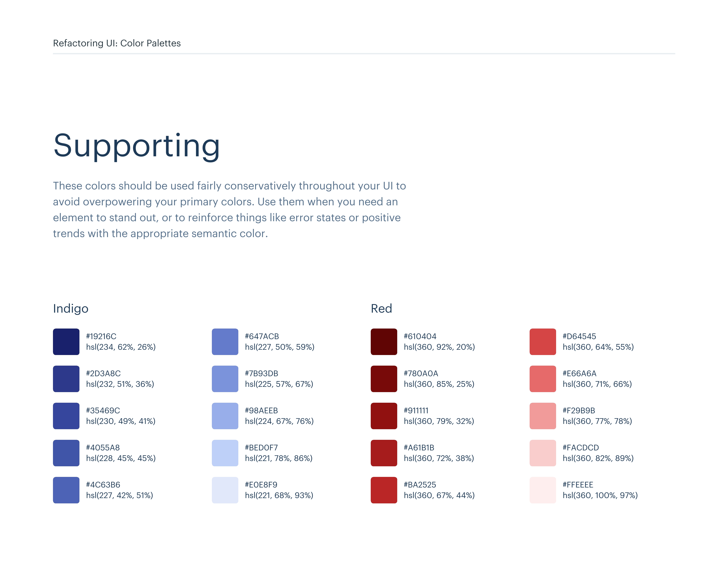Choose the bright red swatch #D64545
The height and width of the screenshot is (563, 728).
click(543, 342)
